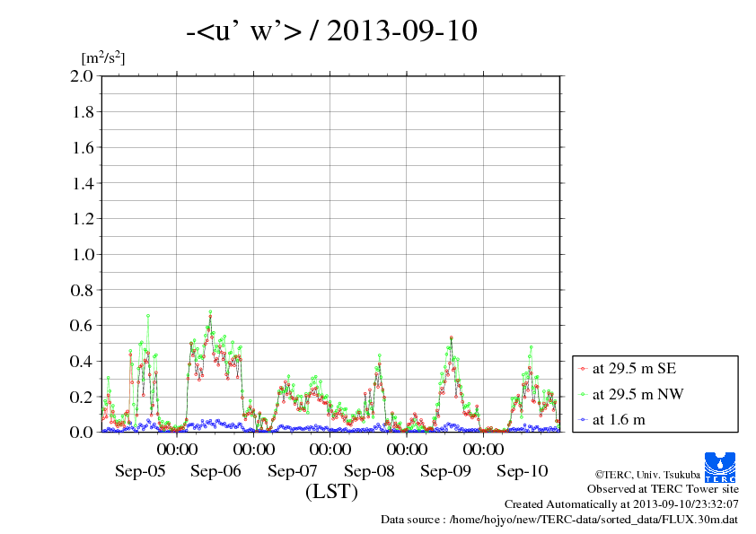Click the blue legend marker for 1.6 m

point(583,420)
